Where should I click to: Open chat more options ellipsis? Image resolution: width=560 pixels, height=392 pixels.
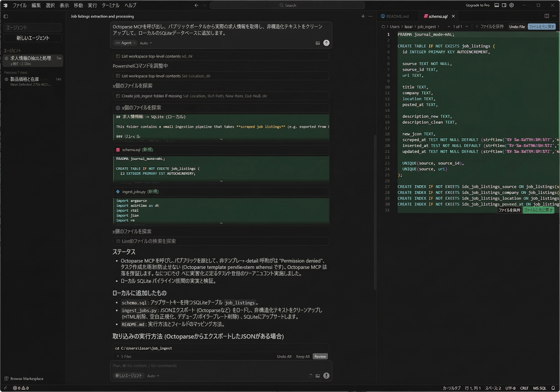coord(371,16)
